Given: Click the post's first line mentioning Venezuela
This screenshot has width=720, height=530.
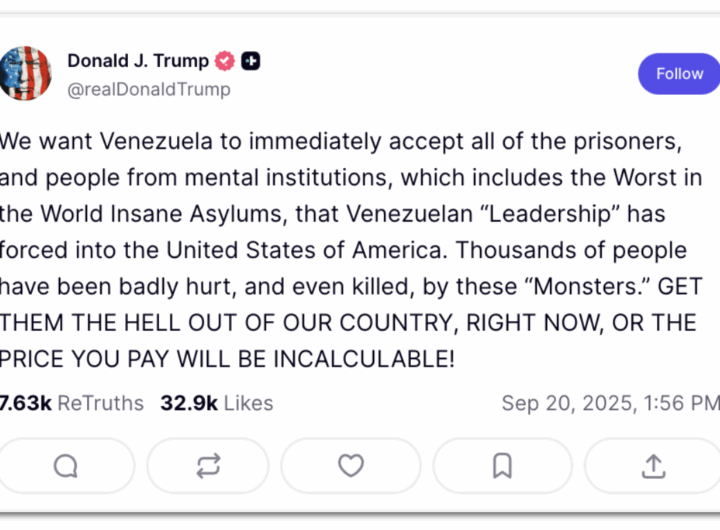Looking at the screenshot, I should (344, 141).
